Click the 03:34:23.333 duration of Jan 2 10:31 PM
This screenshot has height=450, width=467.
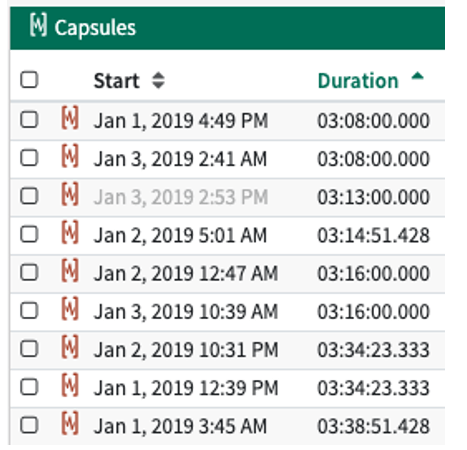(373, 350)
